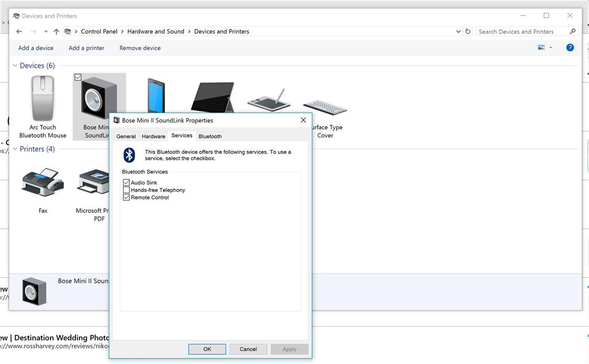Image resolution: width=589 pixels, height=364 pixels.
Task: Enable Hands-free Telephony service
Action: tap(126, 190)
